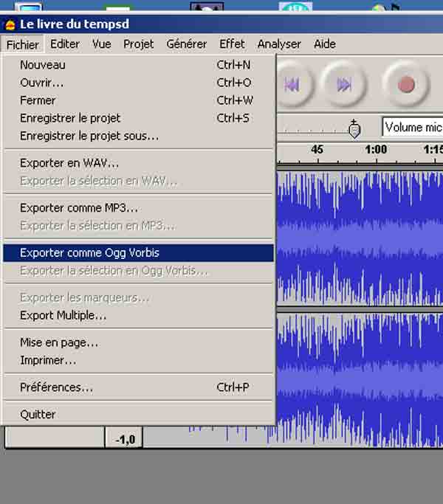Choose Quitter to exit the application

(38, 415)
